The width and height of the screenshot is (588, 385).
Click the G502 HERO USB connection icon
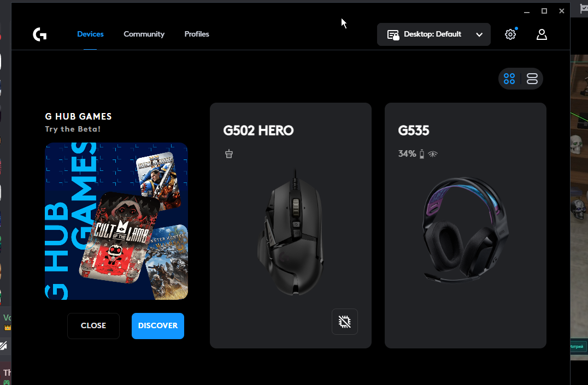coord(229,153)
